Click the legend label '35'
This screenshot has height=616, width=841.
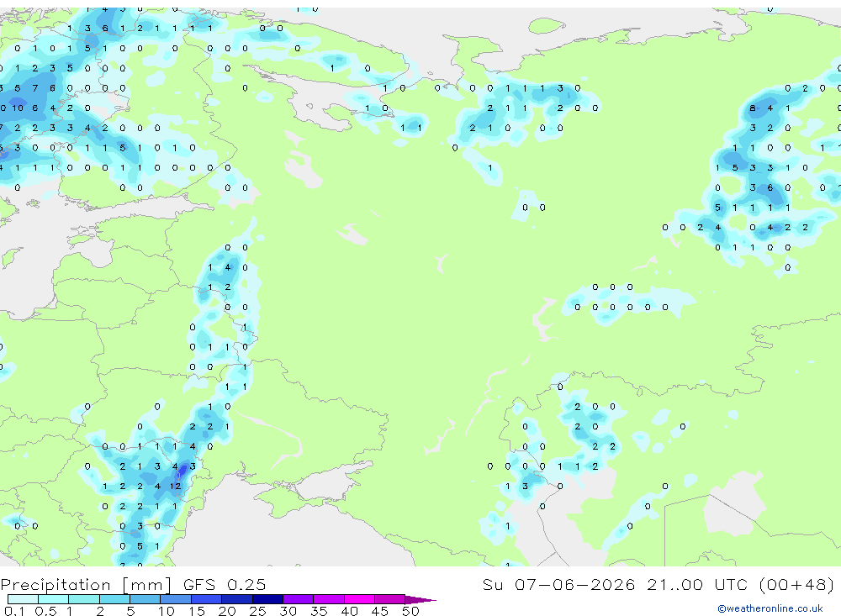319,611
